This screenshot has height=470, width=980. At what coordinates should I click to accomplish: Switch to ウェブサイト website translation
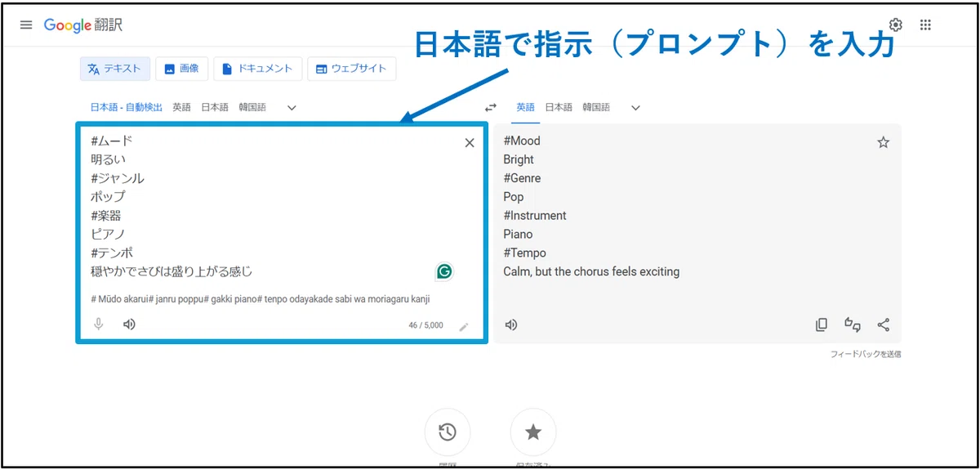pos(352,69)
